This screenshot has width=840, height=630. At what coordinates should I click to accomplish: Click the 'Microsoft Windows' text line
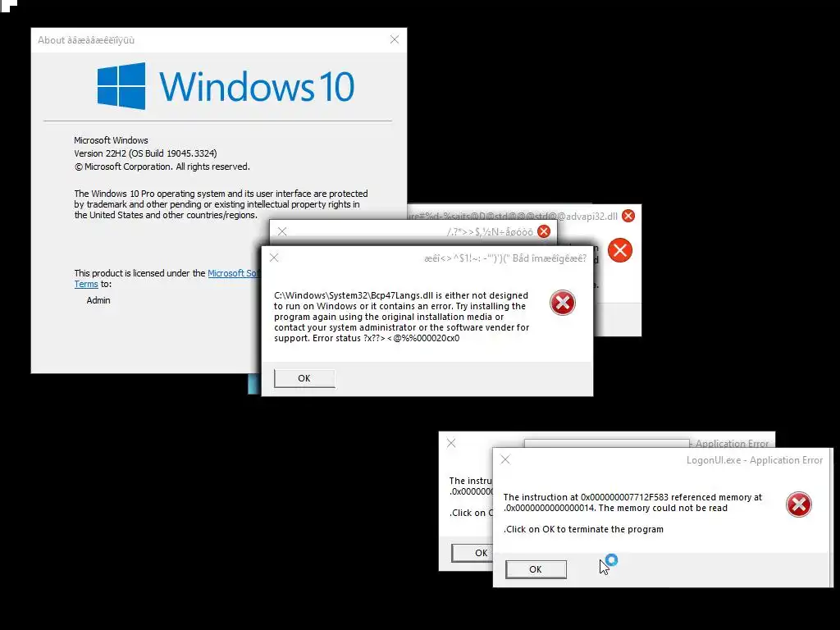coord(111,140)
